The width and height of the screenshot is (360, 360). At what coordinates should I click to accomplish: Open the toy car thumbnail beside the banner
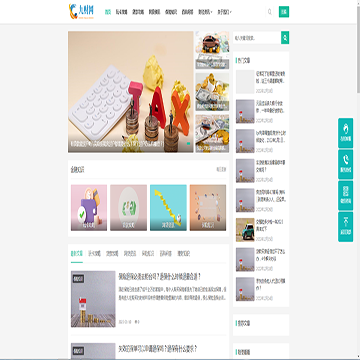[212, 50]
